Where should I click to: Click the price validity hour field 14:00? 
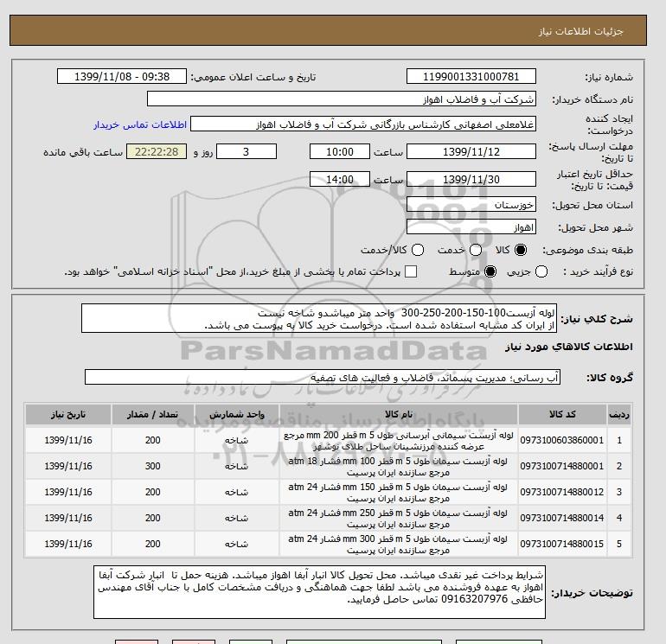coord(340,179)
